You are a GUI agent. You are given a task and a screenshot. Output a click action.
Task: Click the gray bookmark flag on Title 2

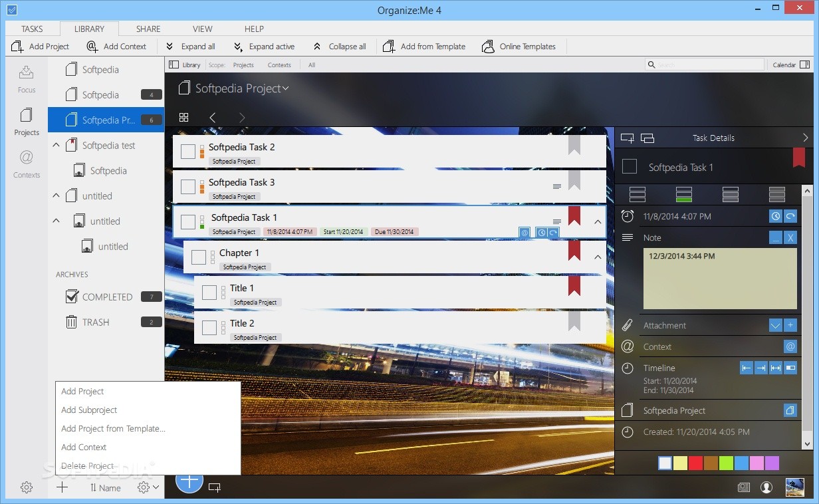(x=574, y=321)
